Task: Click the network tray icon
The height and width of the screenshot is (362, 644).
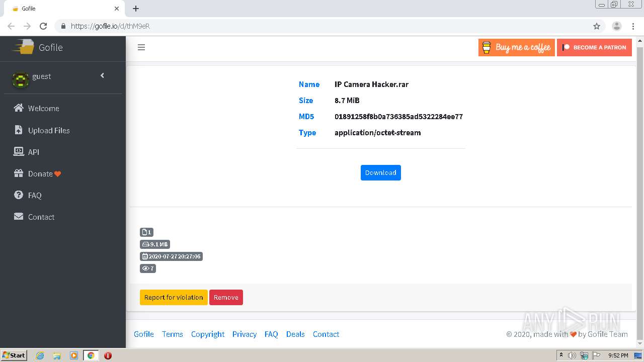Action: [x=584, y=355]
